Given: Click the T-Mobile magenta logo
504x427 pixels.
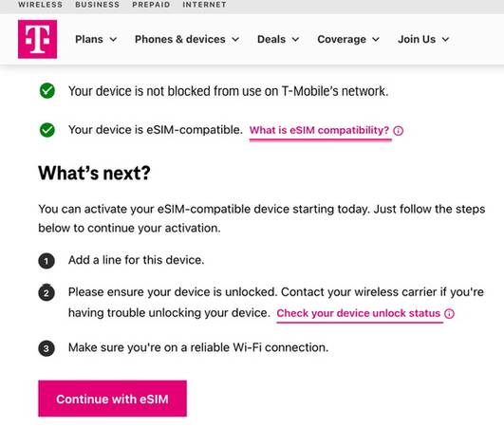Looking at the screenshot, I should coord(37,39).
